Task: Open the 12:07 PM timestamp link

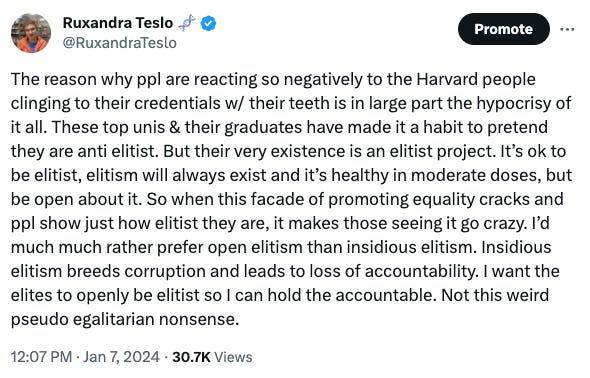Action: pyautogui.click(x=41, y=357)
